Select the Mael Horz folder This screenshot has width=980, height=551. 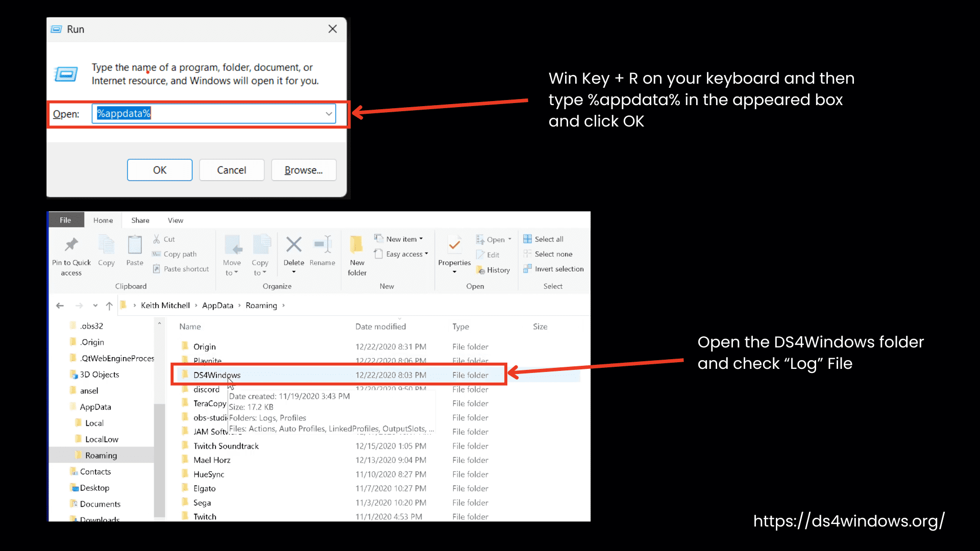[x=212, y=460]
